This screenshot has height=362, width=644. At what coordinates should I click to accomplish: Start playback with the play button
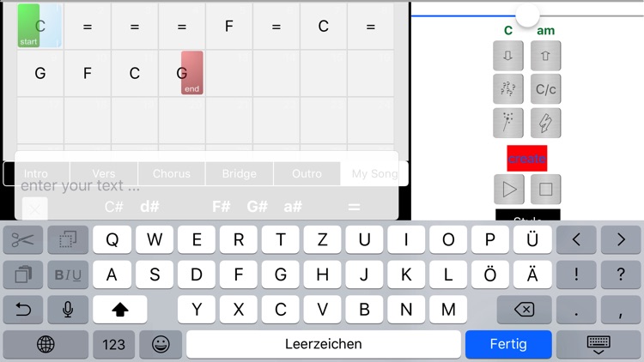tap(509, 190)
